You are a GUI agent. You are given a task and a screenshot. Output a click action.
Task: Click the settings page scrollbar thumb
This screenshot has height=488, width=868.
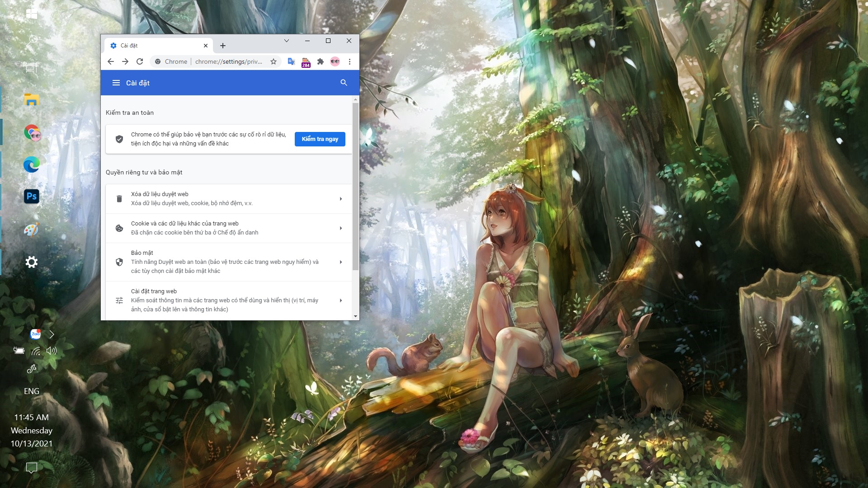[x=355, y=187]
